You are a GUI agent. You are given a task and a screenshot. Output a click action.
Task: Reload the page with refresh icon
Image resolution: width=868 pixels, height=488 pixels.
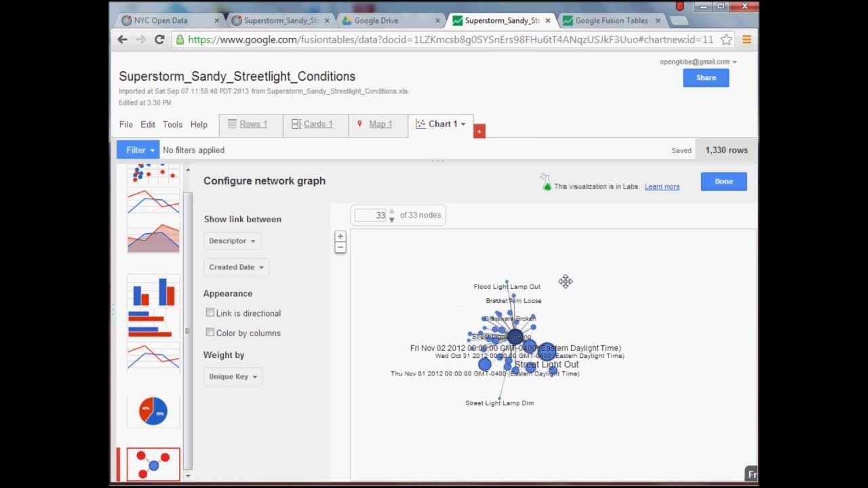pos(159,40)
